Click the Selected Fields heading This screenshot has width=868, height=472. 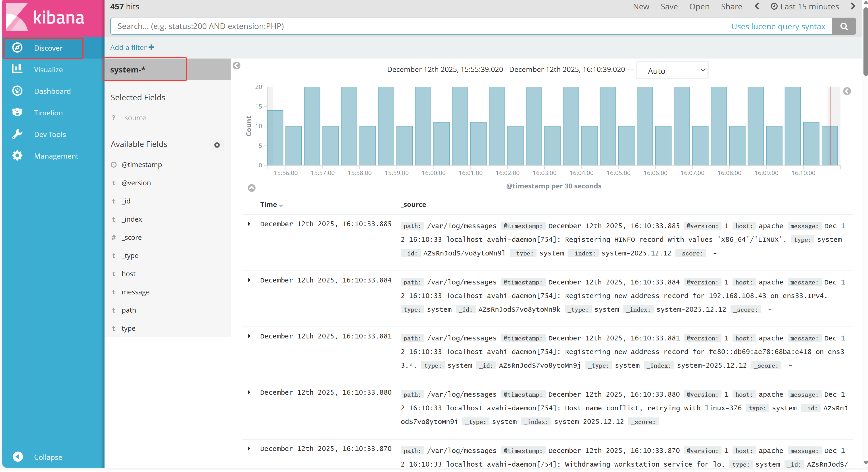pos(138,97)
